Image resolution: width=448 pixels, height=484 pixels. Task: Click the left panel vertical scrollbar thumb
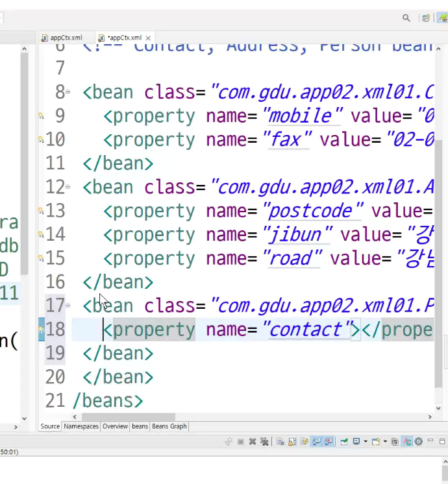click(x=25, y=163)
